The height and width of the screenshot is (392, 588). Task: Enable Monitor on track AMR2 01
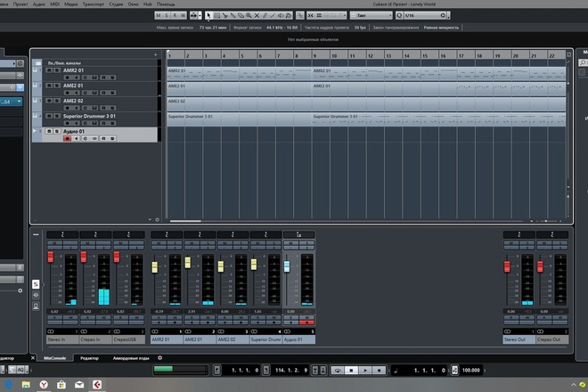coord(76,78)
